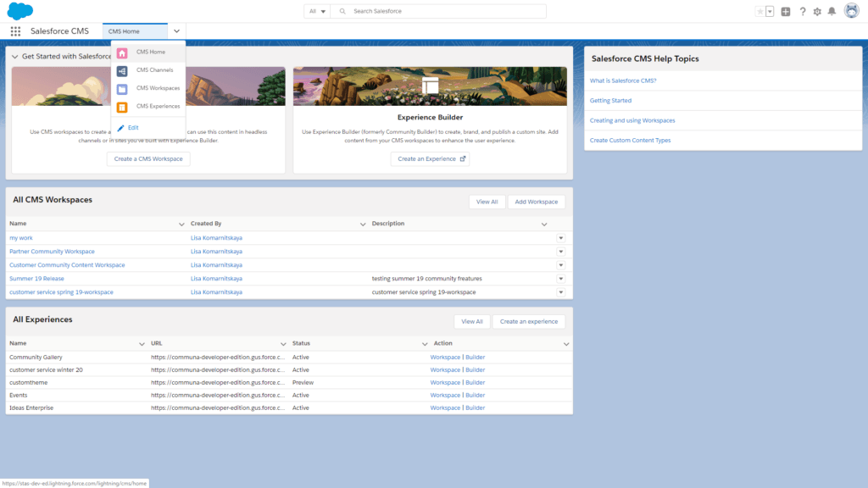
Task: Click the Edit pencil icon in menu
Action: pos(120,128)
